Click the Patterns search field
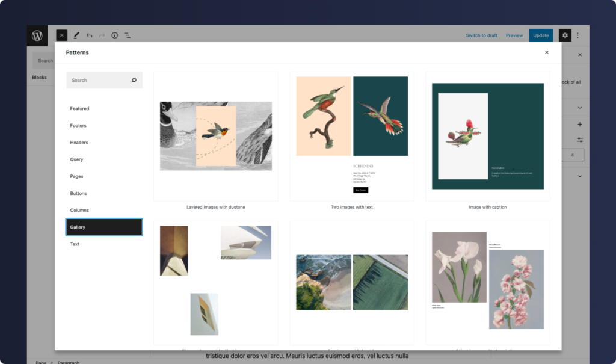The image size is (616, 364). [x=104, y=80]
